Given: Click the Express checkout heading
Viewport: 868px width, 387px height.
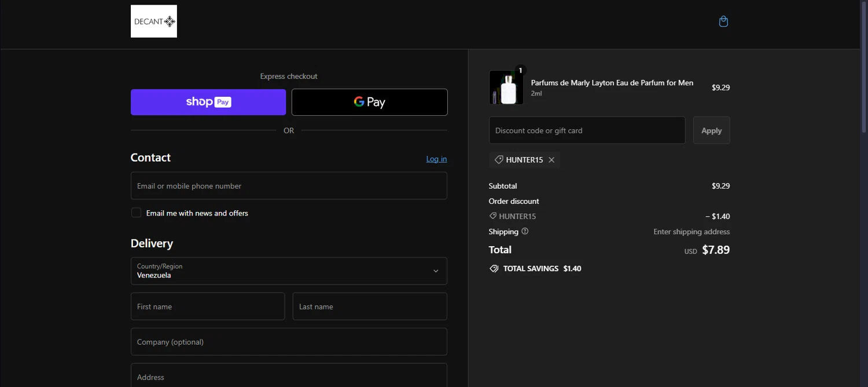Looking at the screenshot, I should [x=289, y=76].
